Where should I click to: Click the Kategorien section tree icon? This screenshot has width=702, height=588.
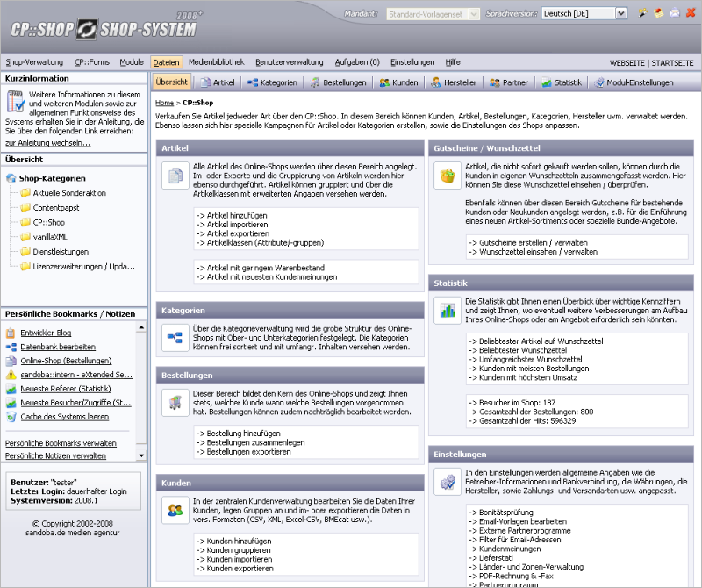pyautogui.click(x=175, y=338)
